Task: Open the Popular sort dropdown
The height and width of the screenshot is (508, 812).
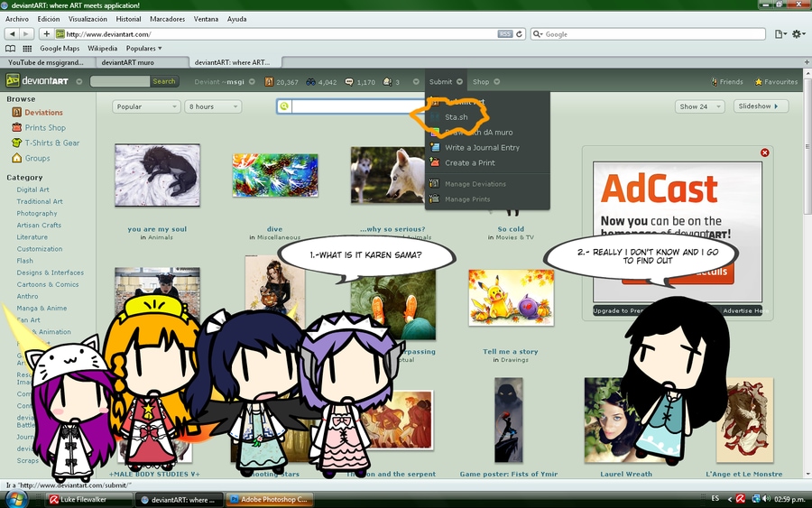Action: point(146,106)
